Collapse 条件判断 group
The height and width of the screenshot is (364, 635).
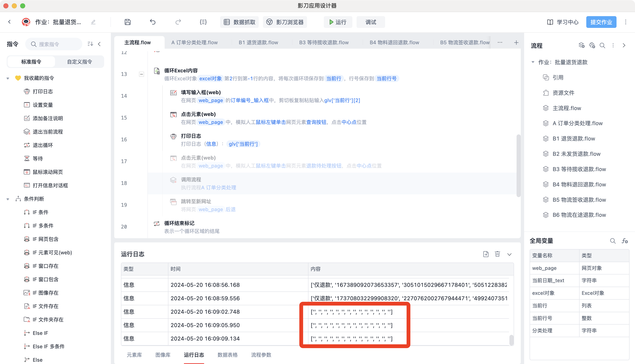tap(8, 199)
